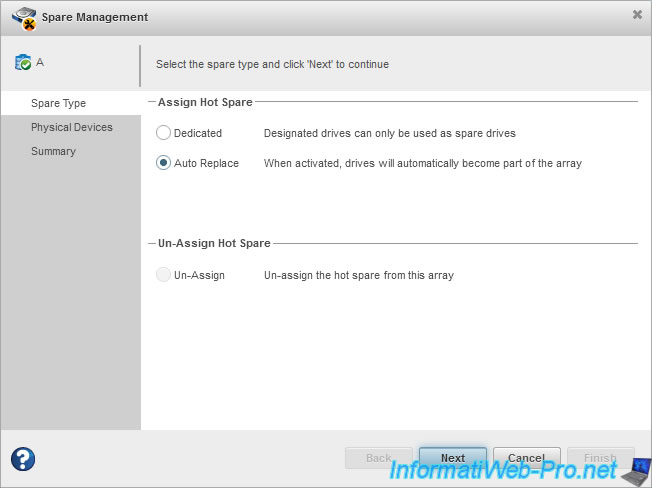Select the Dedicated hot spare option

coord(164,133)
